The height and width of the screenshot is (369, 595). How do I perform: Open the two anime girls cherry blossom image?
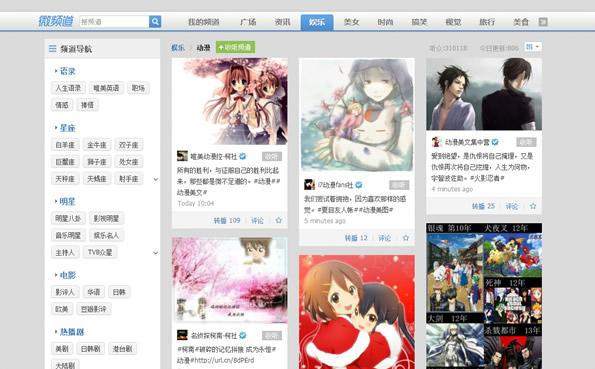(x=230, y=101)
